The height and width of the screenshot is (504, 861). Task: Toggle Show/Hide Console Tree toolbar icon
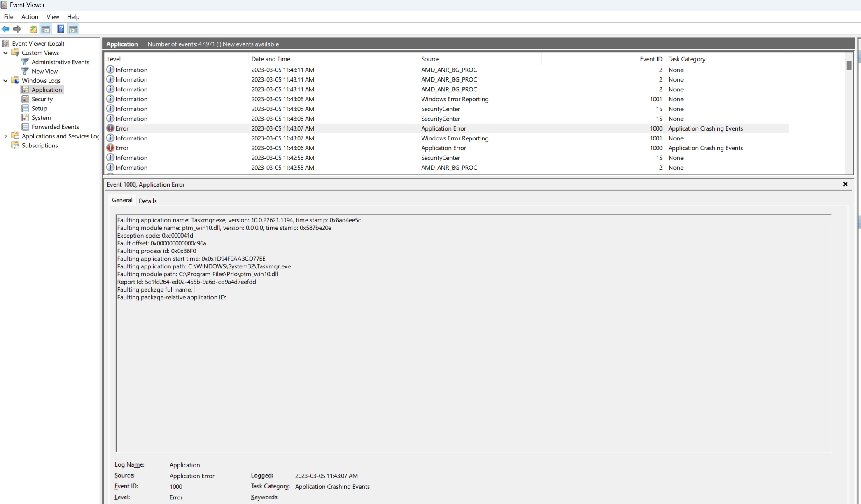point(46,29)
